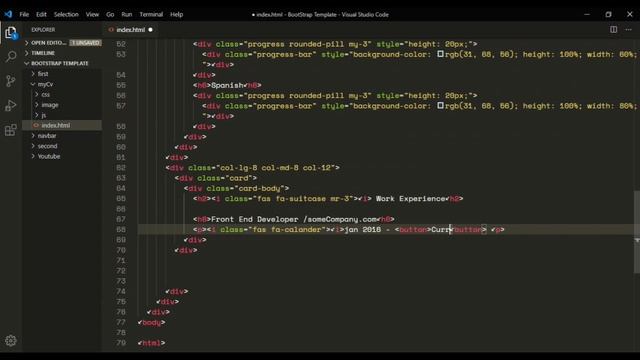
Task: Click the text jan 2018 on line 68
Action: click(x=363, y=229)
